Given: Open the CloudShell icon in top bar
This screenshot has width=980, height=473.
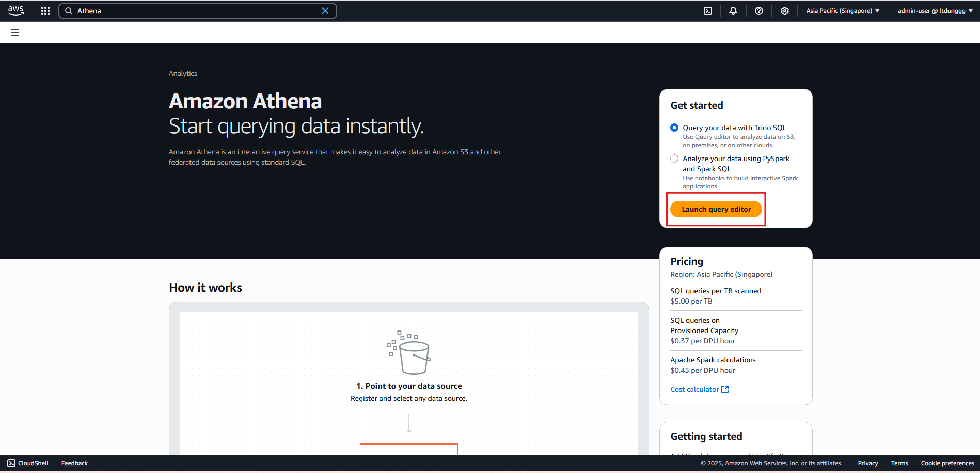Looking at the screenshot, I should tap(708, 11).
